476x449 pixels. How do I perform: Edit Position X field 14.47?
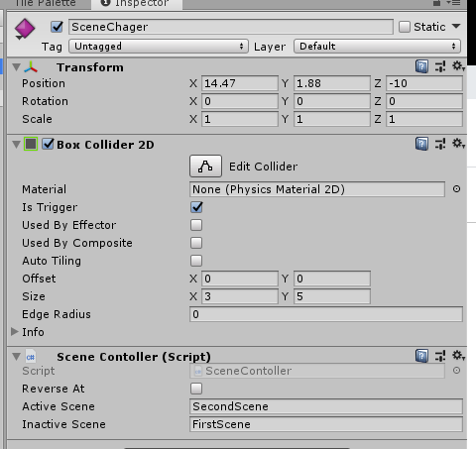tap(240, 83)
